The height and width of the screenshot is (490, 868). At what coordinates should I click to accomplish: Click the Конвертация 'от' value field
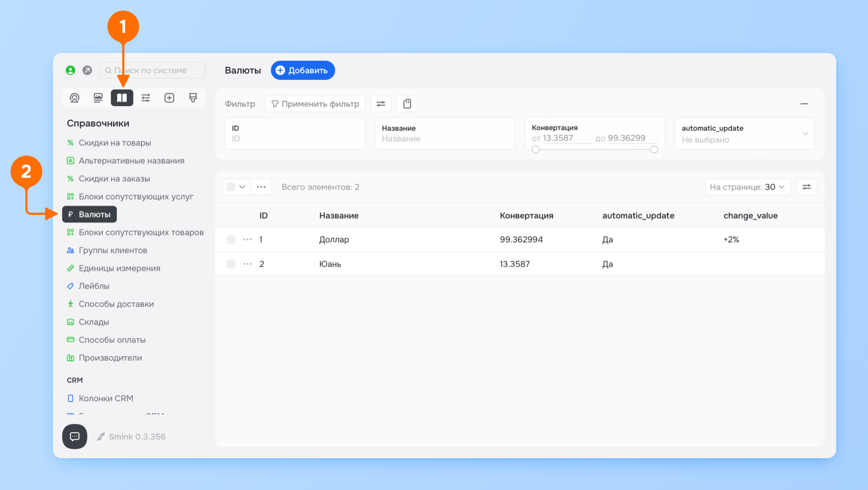tap(567, 138)
